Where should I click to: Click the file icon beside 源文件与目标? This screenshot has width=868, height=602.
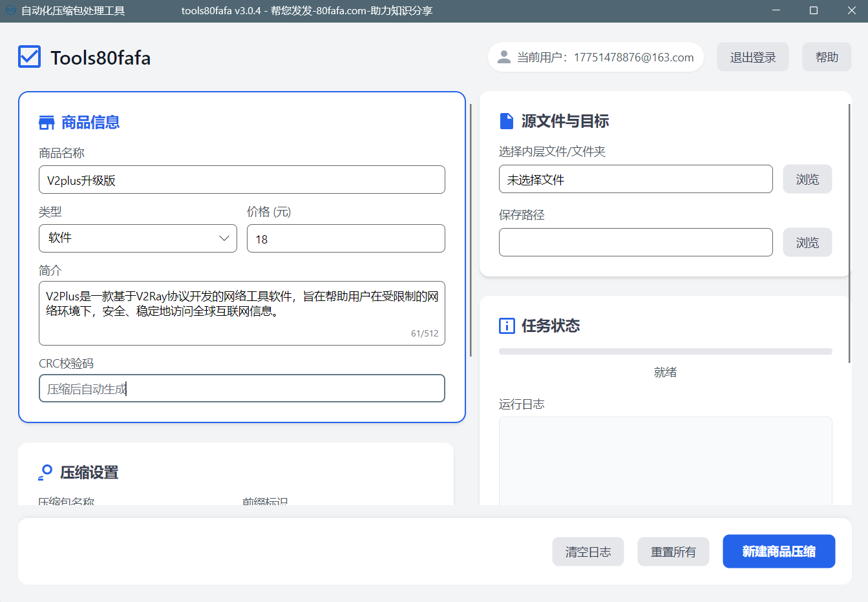[x=507, y=121]
